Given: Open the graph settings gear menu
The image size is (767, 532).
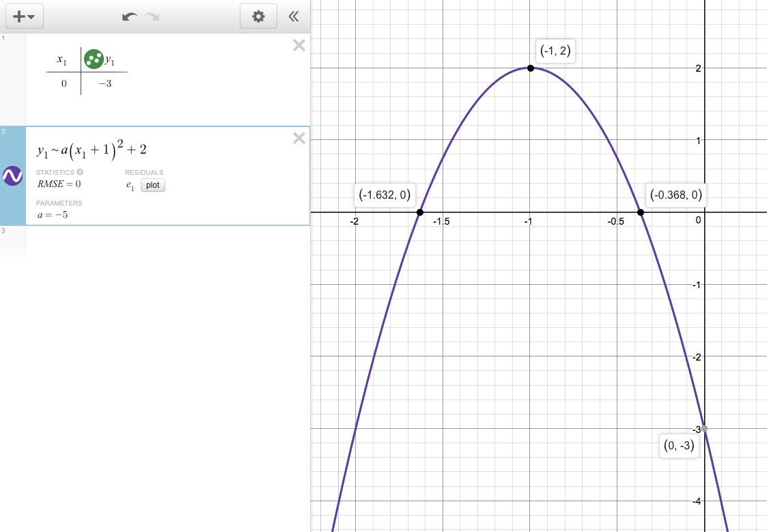Looking at the screenshot, I should pos(258,16).
